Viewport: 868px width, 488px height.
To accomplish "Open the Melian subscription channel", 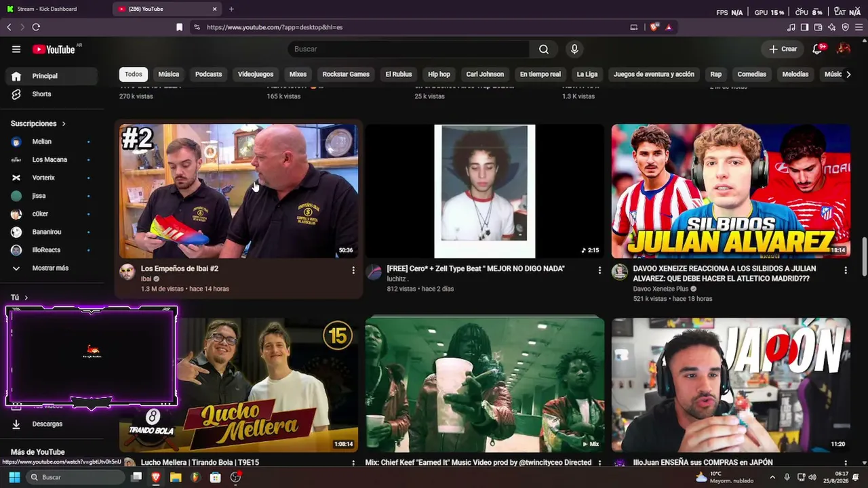I will tap(52, 142).
